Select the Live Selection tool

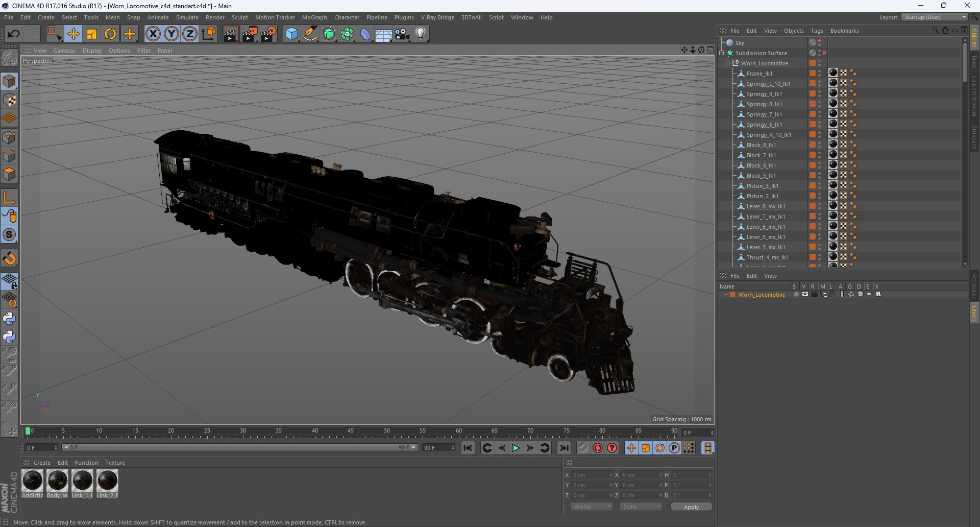click(54, 34)
